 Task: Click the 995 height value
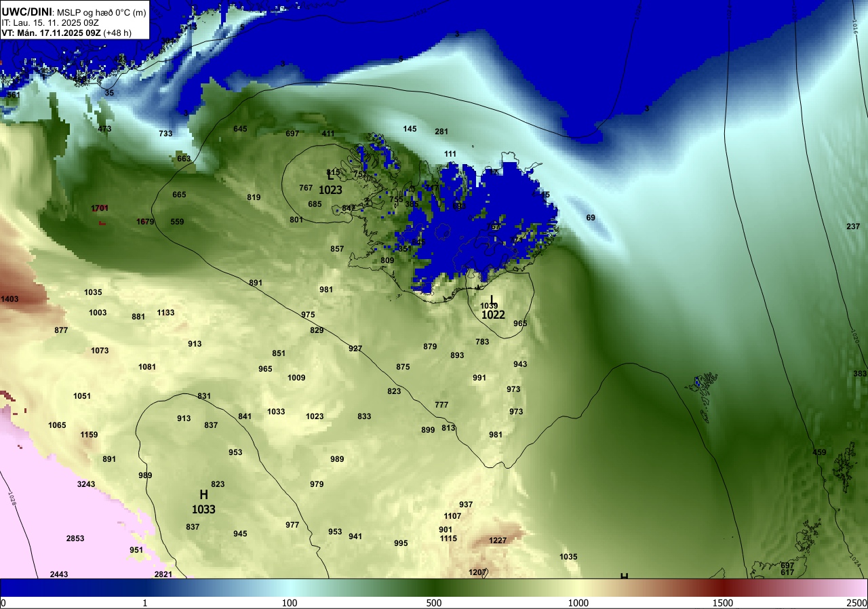(x=401, y=543)
